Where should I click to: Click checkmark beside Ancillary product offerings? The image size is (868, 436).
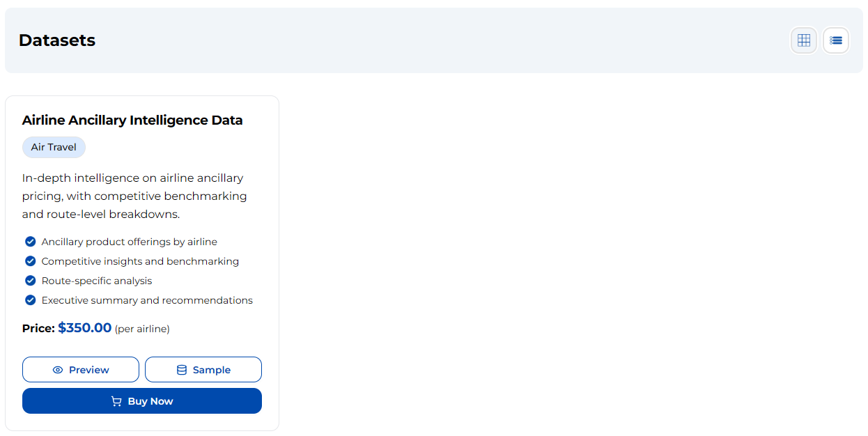point(30,242)
